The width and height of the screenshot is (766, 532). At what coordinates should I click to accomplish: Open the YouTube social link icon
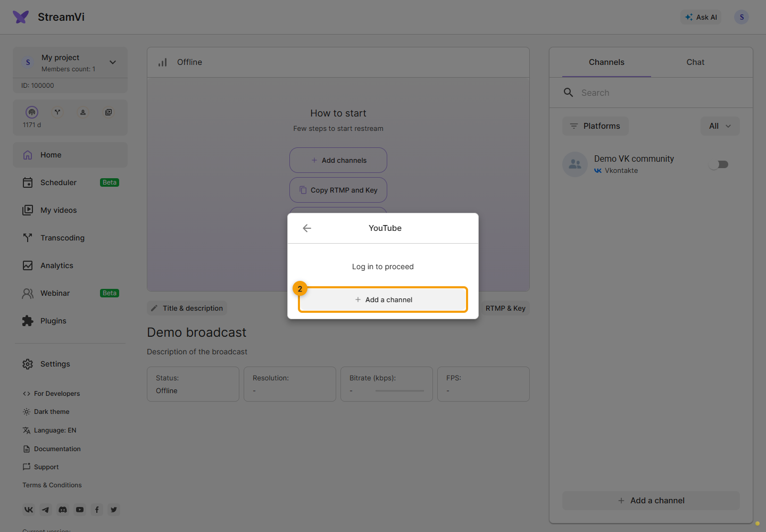coord(80,510)
